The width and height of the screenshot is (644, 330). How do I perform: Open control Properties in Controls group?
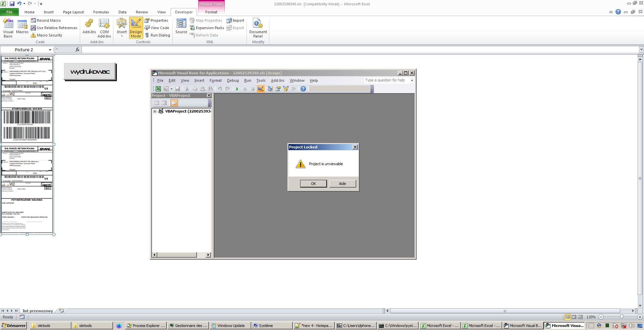pyautogui.click(x=156, y=20)
